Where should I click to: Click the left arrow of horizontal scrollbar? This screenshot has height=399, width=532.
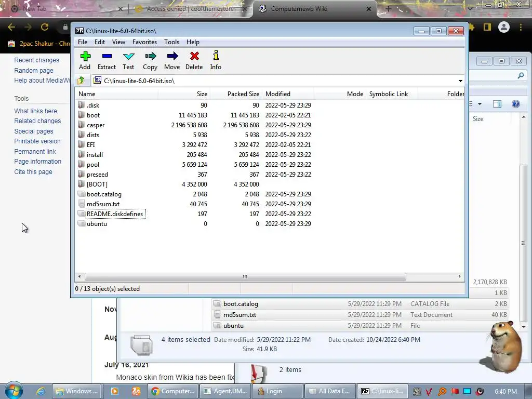point(79,276)
